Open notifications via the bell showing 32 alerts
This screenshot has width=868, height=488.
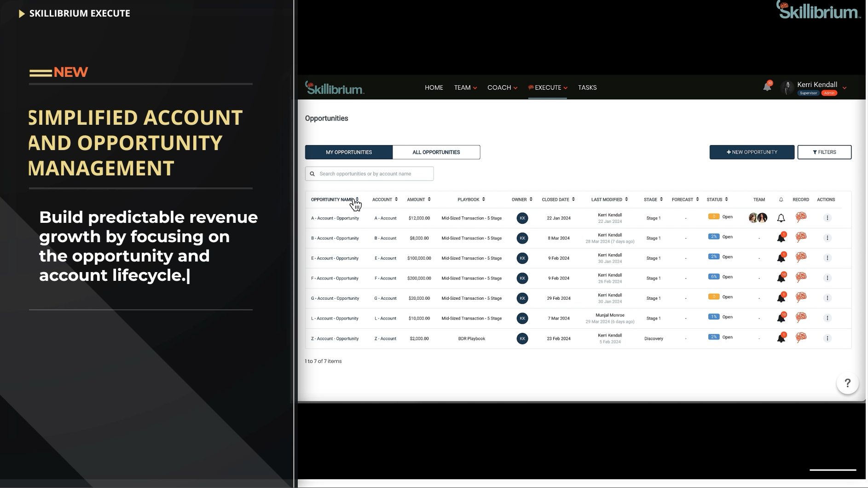[767, 87]
